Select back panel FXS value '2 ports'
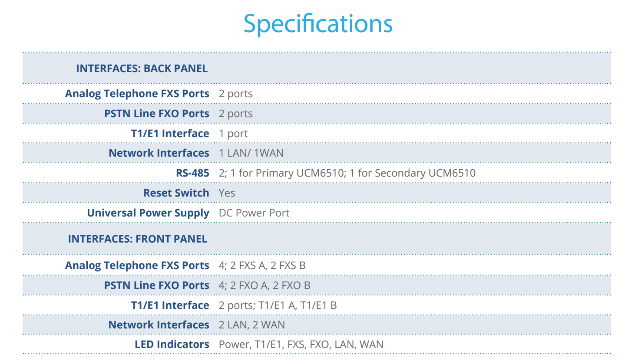 pyautogui.click(x=236, y=94)
